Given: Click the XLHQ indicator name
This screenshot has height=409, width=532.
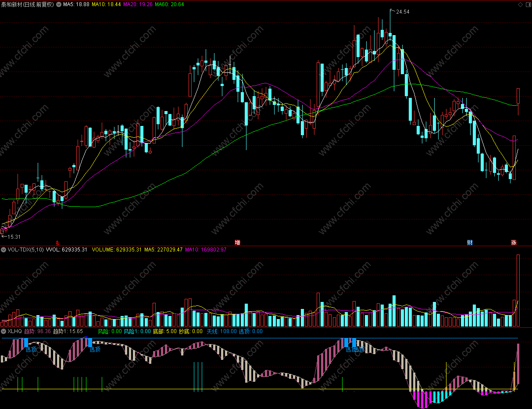Looking at the screenshot, I should click(14, 331).
